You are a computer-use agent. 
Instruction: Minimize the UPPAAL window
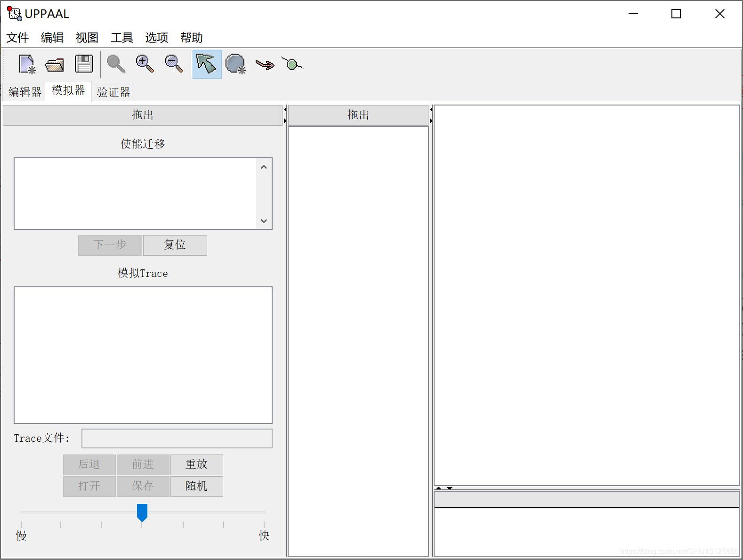(633, 14)
